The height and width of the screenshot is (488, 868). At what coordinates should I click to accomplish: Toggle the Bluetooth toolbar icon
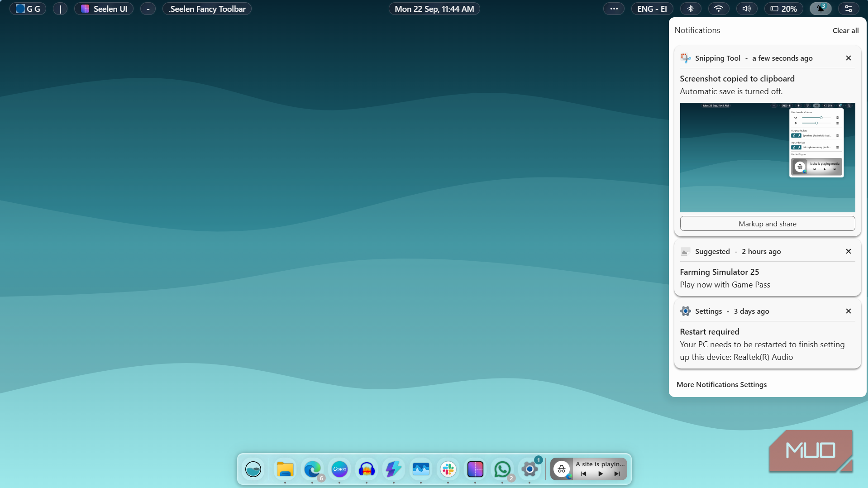click(690, 9)
